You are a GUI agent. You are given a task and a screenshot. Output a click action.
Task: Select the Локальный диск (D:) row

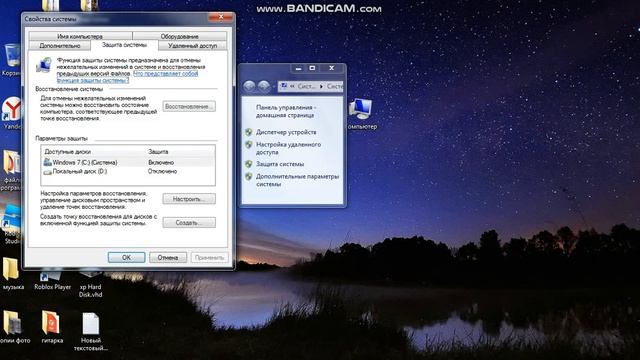click(x=128, y=171)
